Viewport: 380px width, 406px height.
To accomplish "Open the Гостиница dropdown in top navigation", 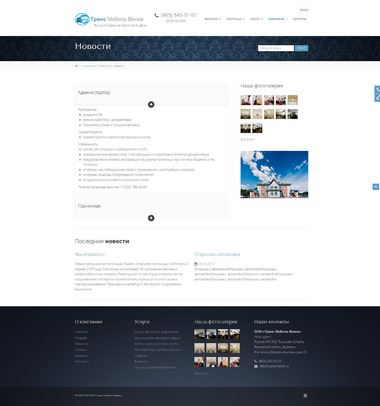I will click(x=235, y=19).
